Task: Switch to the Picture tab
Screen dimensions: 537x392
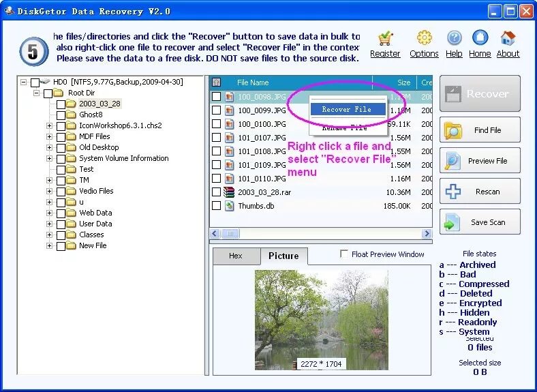Action: [x=283, y=256]
